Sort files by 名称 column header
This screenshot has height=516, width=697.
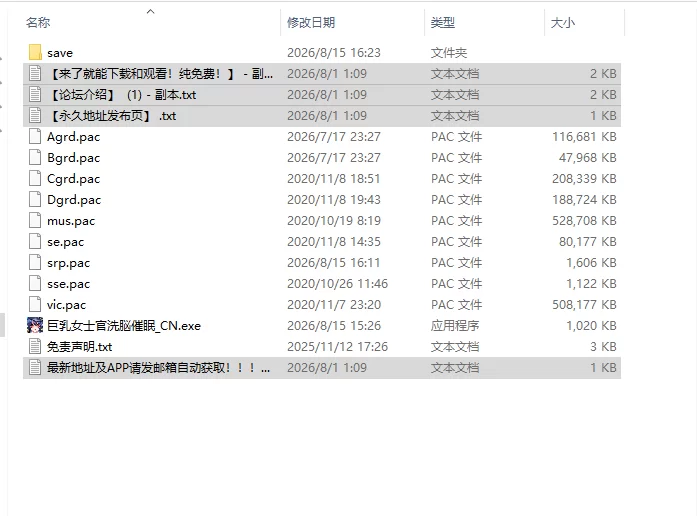38,22
